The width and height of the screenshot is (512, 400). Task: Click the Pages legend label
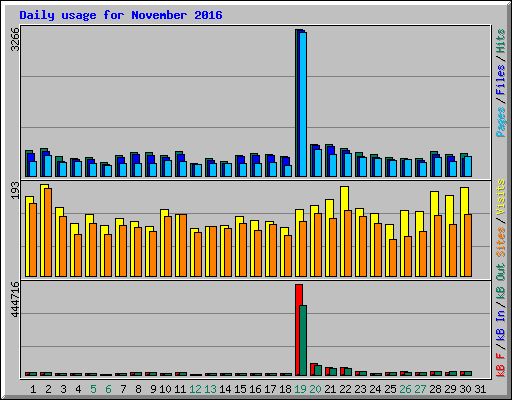501,122
